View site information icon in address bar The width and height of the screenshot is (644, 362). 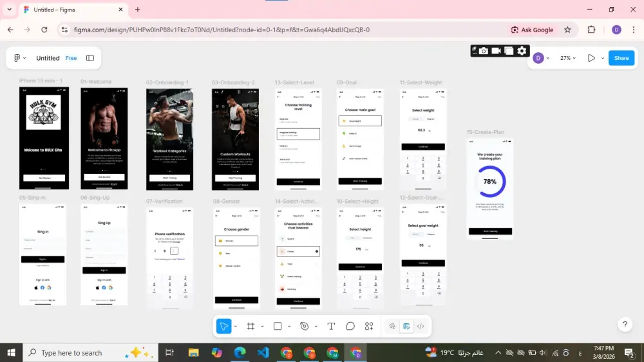[64, 30]
